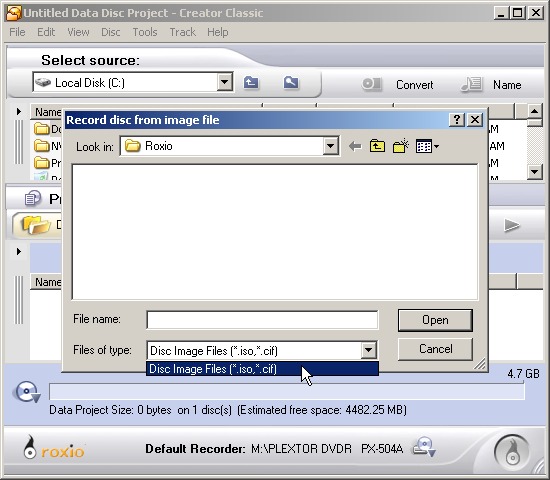550x480 pixels.
Task: Open the Edit menu
Action: pos(46,32)
